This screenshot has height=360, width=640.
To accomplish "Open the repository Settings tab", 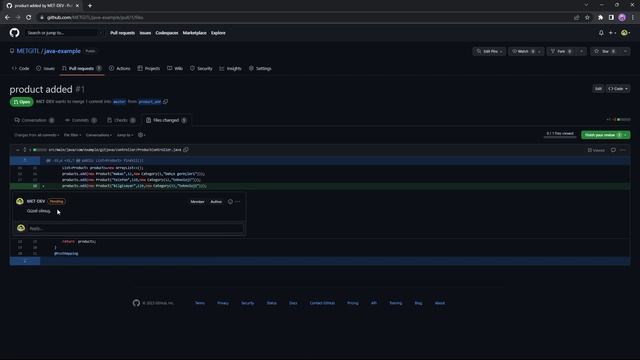I will point(260,69).
